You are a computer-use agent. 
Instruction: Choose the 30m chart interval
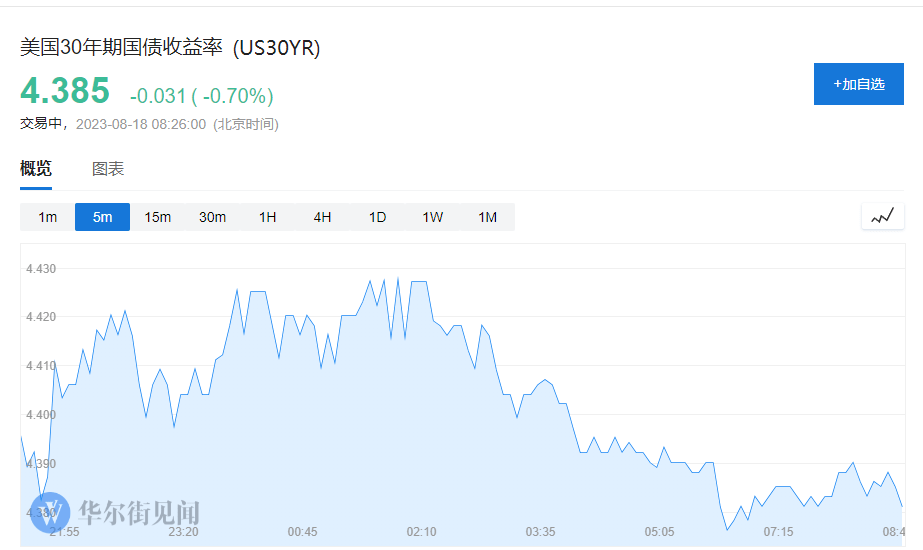pyautogui.click(x=212, y=217)
